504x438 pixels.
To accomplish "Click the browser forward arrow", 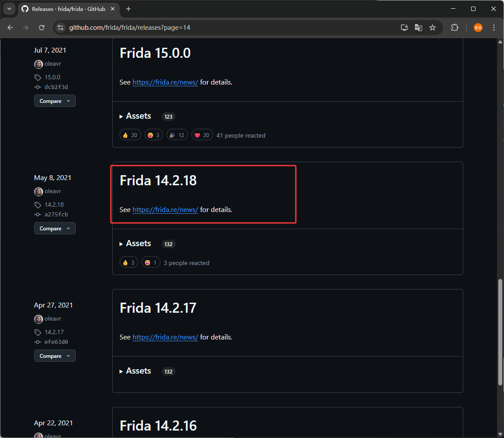I will pyautogui.click(x=26, y=28).
